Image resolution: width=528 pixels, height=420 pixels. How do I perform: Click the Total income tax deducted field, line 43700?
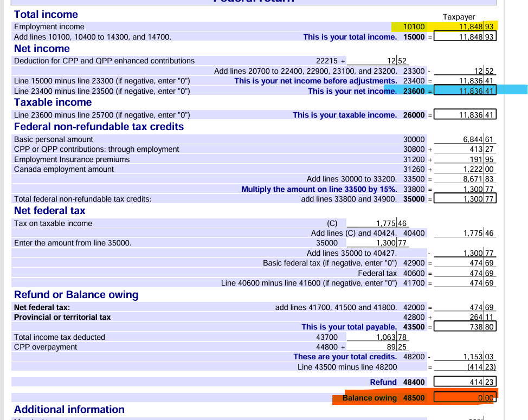coord(378,337)
